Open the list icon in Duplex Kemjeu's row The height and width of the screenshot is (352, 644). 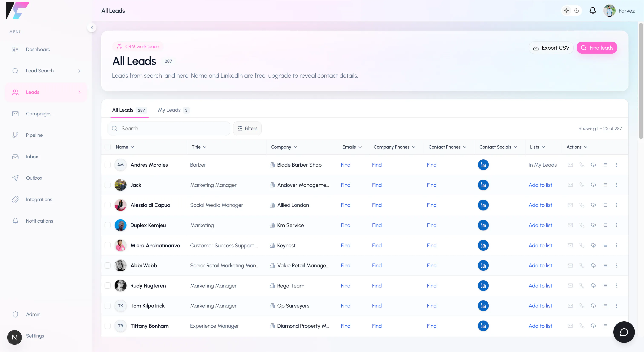pyautogui.click(x=605, y=225)
